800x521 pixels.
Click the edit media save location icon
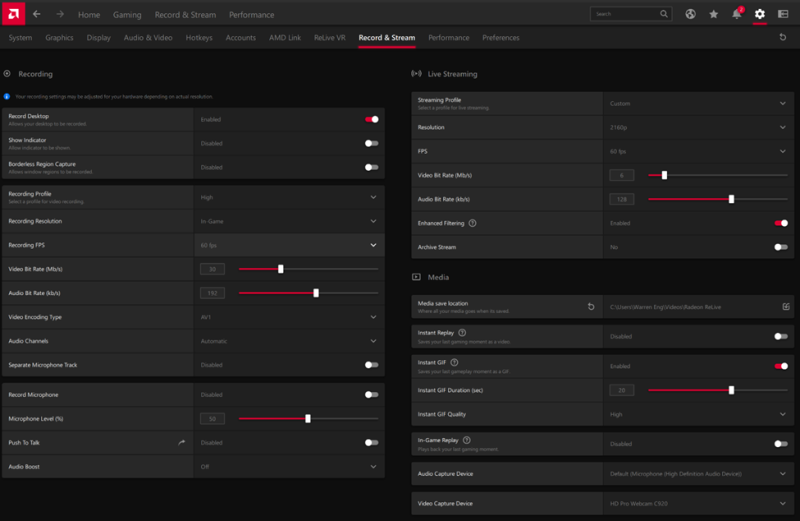(x=786, y=307)
